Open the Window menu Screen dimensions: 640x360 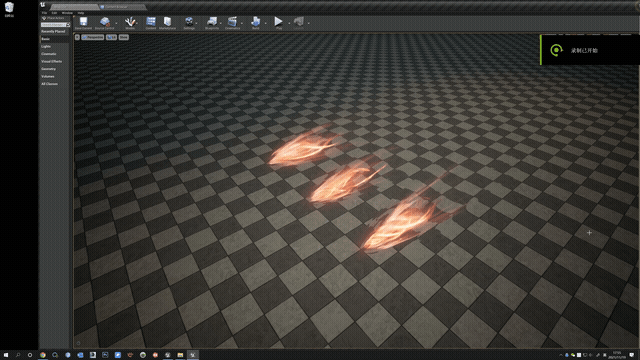67,13
